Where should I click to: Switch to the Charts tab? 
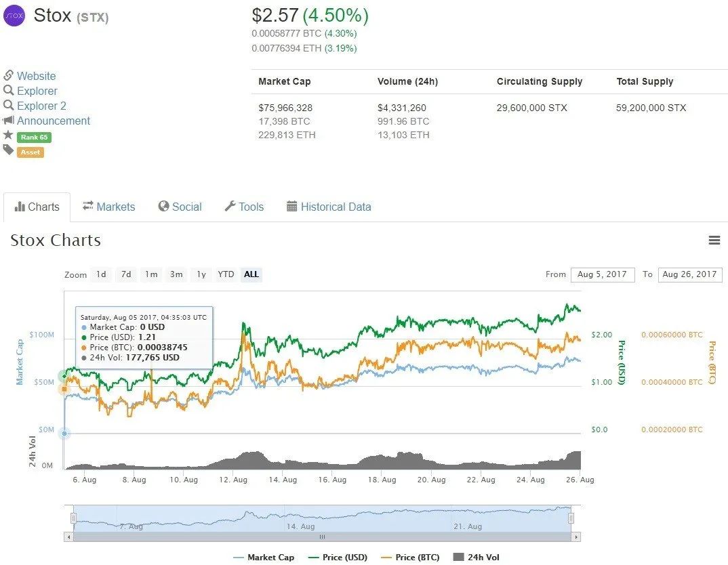(37, 207)
